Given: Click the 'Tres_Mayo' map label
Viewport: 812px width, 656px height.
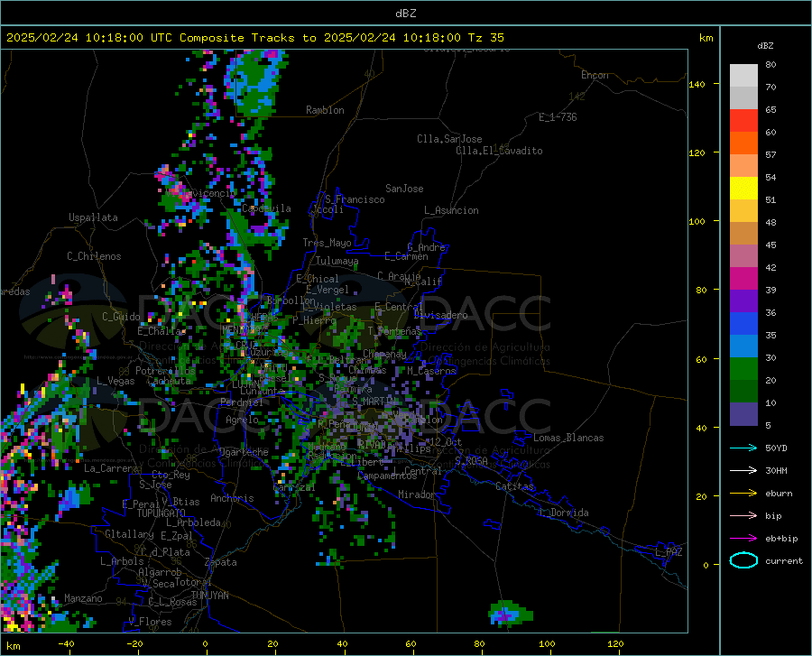Looking at the screenshot, I should (x=327, y=243).
